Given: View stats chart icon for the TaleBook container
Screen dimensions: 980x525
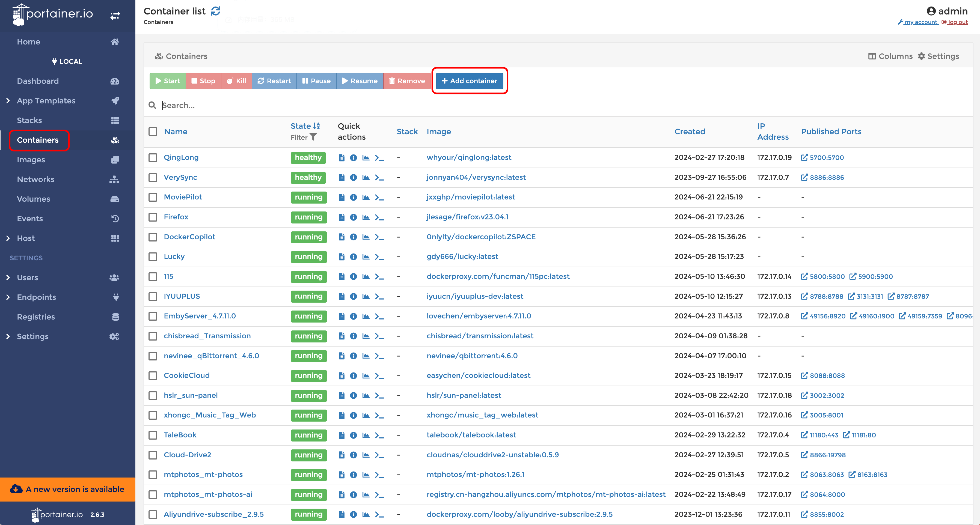Looking at the screenshot, I should click(366, 435).
